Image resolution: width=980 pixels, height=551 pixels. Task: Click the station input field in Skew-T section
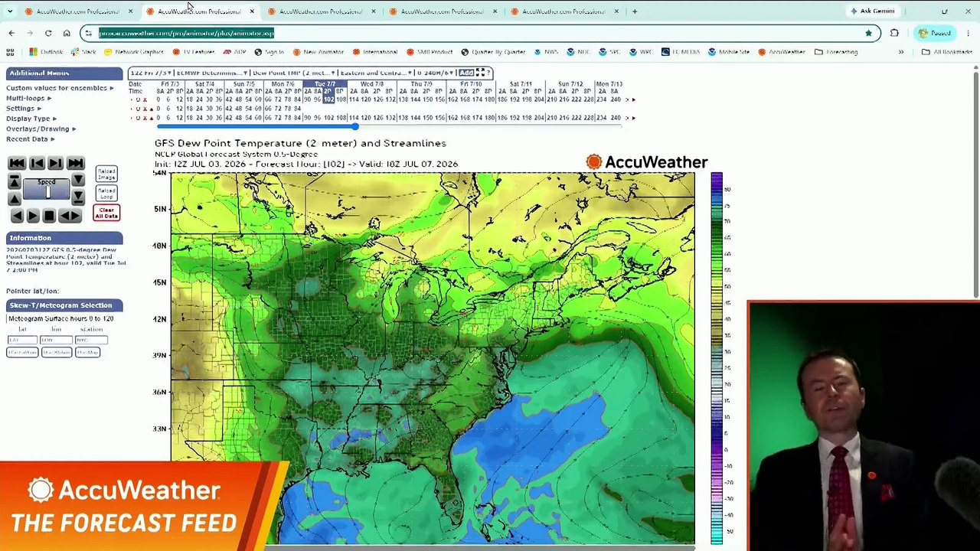91,340
